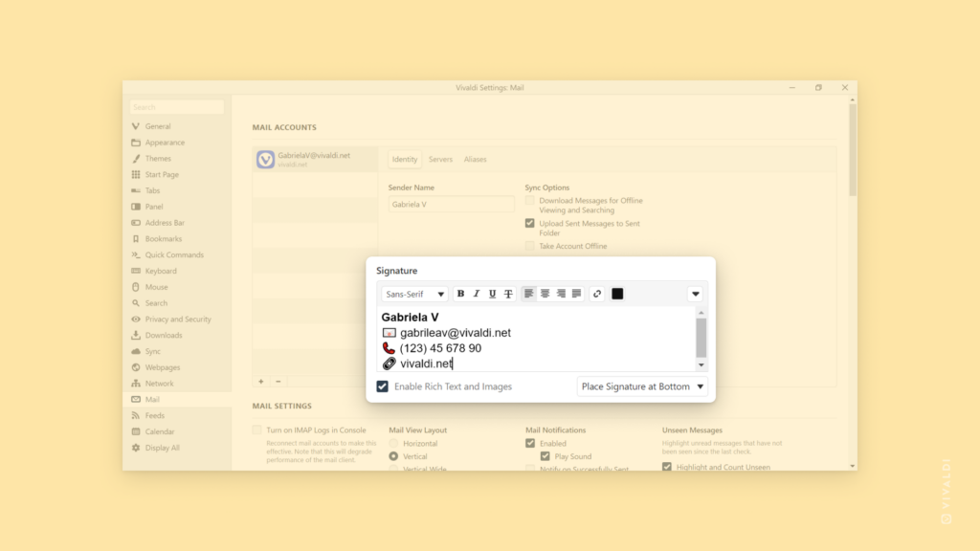Screen dimensions: 980x551
Task: Center-align signature text
Action: point(545,294)
